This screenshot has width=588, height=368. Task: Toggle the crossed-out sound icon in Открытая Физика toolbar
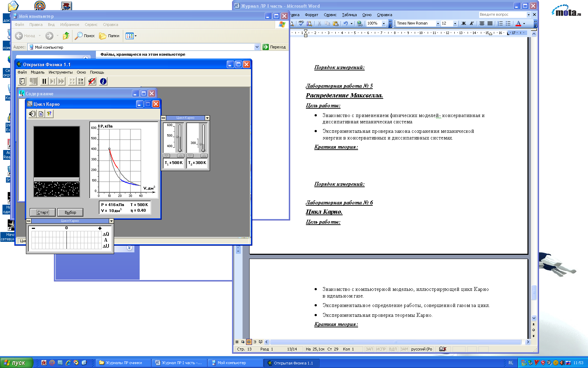(x=92, y=81)
